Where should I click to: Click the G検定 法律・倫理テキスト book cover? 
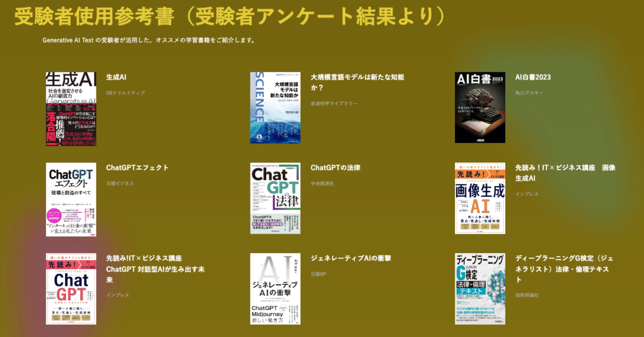click(x=480, y=289)
